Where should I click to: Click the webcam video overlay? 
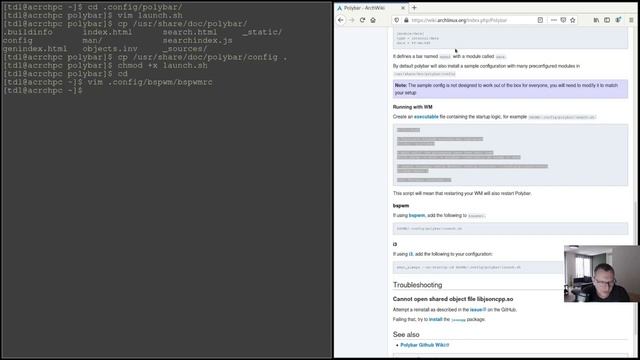click(x=601, y=273)
